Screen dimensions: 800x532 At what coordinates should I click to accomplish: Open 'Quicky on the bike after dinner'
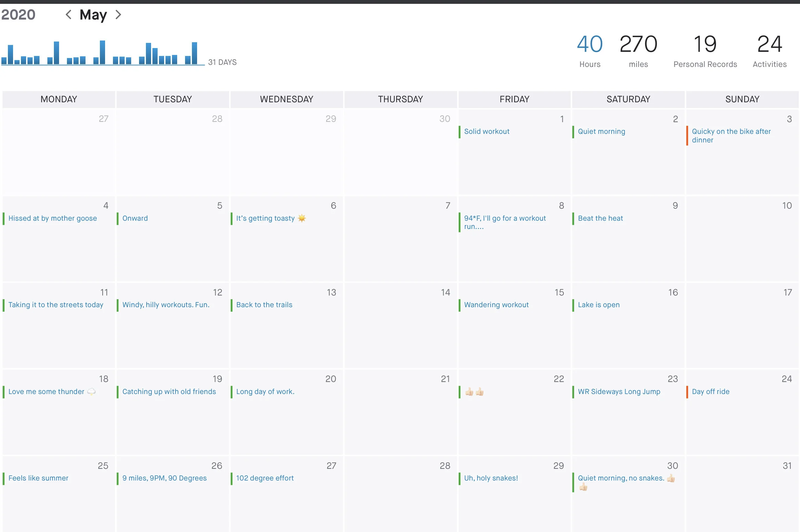tap(731, 136)
